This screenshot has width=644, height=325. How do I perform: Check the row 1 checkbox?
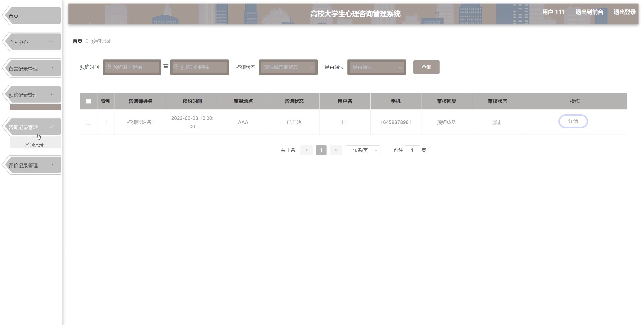(x=89, y=122)
